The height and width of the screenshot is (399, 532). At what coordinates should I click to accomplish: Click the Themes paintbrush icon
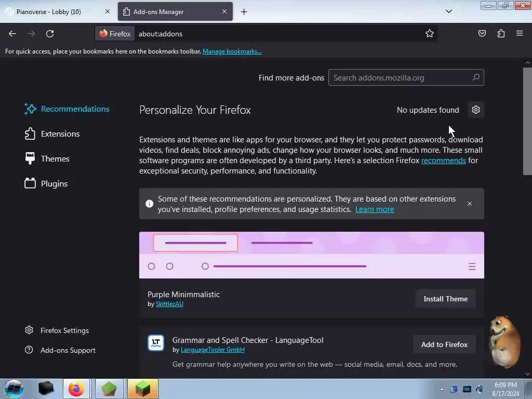pyautogui.click(x=30, y=158)
